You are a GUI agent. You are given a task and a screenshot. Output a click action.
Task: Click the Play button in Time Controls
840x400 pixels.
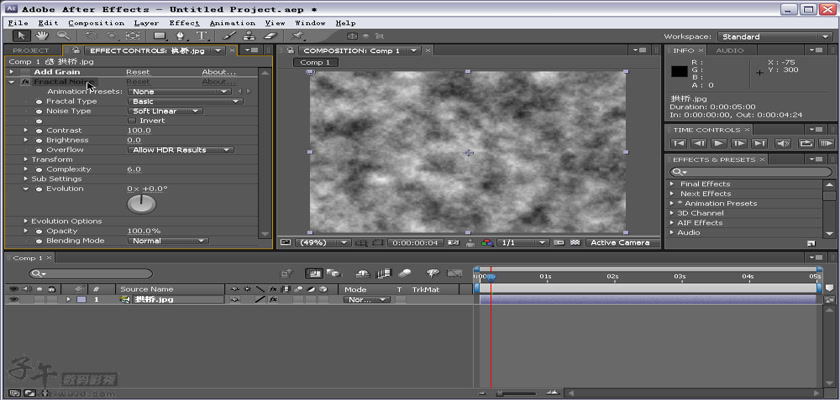(x=719, y=143)
